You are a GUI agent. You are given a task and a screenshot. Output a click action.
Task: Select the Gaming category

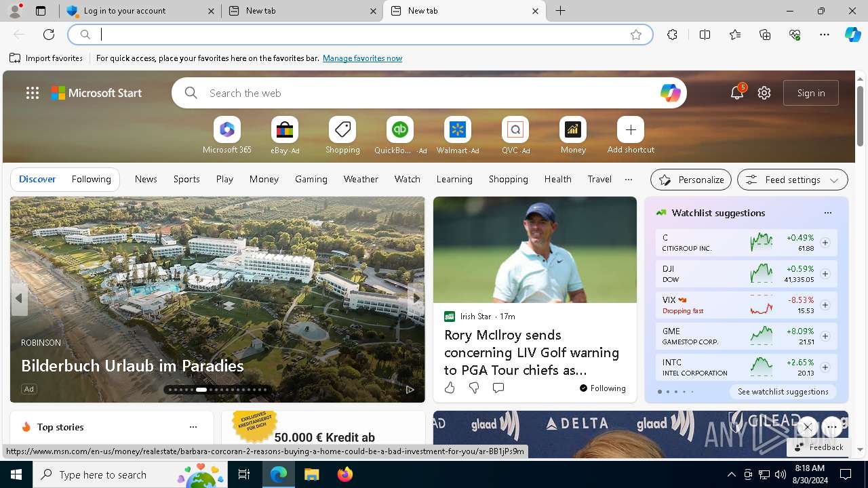[x=311, y=179]
